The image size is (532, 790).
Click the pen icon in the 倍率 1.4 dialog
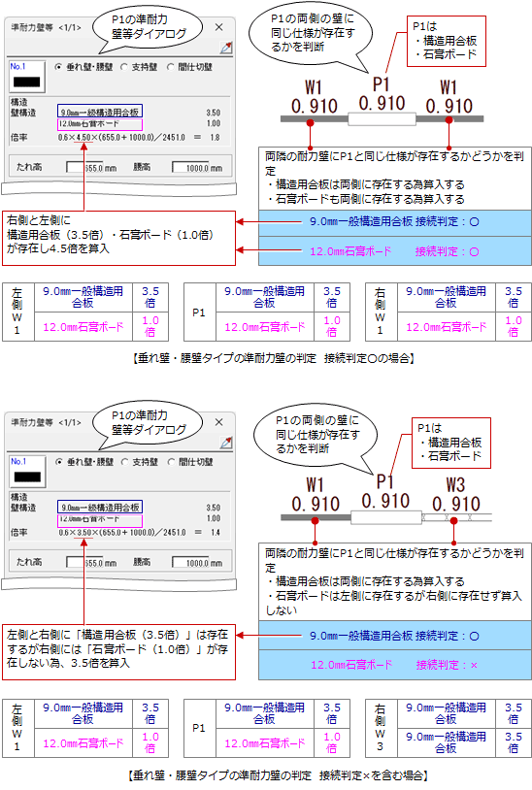226,443
